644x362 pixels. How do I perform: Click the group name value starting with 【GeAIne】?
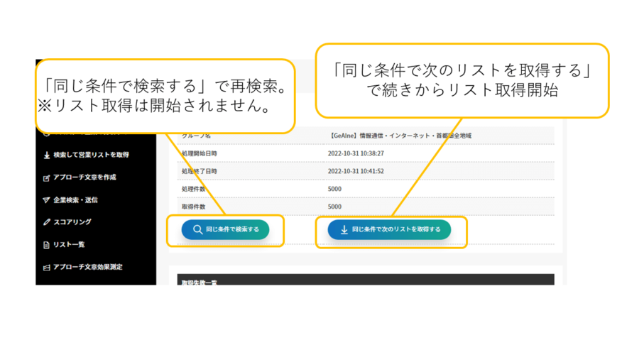point(400,135)
